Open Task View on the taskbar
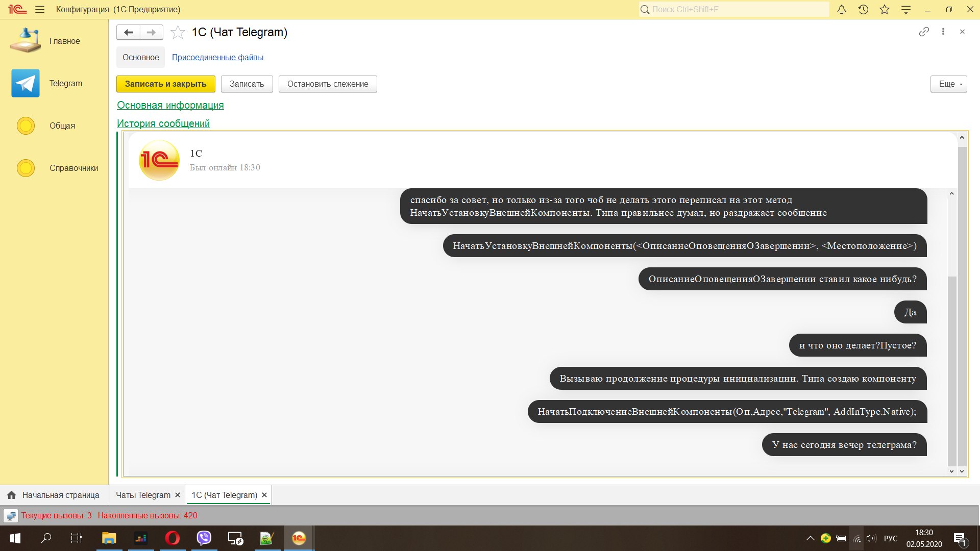This screenshot has height=551, width=980. (x=77, y=538)
